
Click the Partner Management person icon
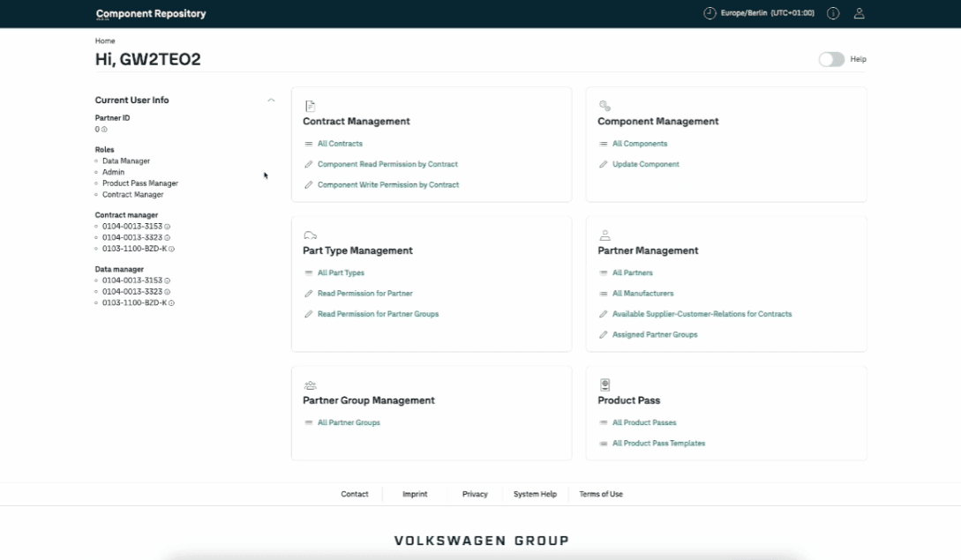click(x=604, y=235)
